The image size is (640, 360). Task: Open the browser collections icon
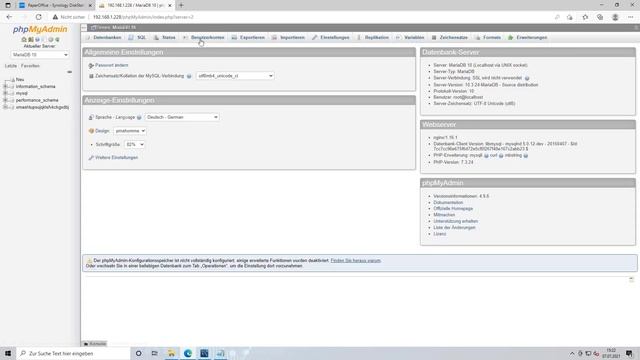(600, 17)
